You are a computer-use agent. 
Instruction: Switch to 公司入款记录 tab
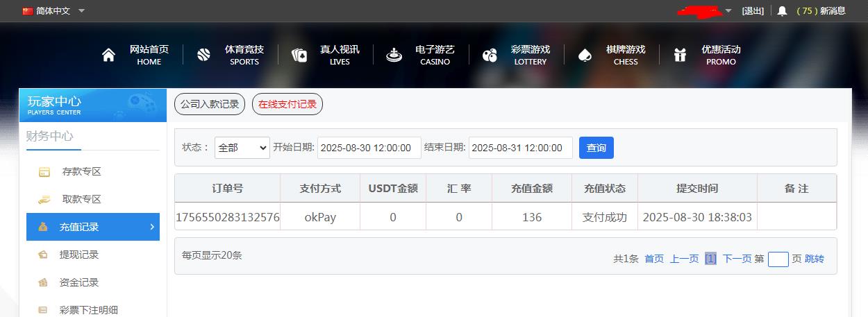pyautogui.click(x=210, y=104)
